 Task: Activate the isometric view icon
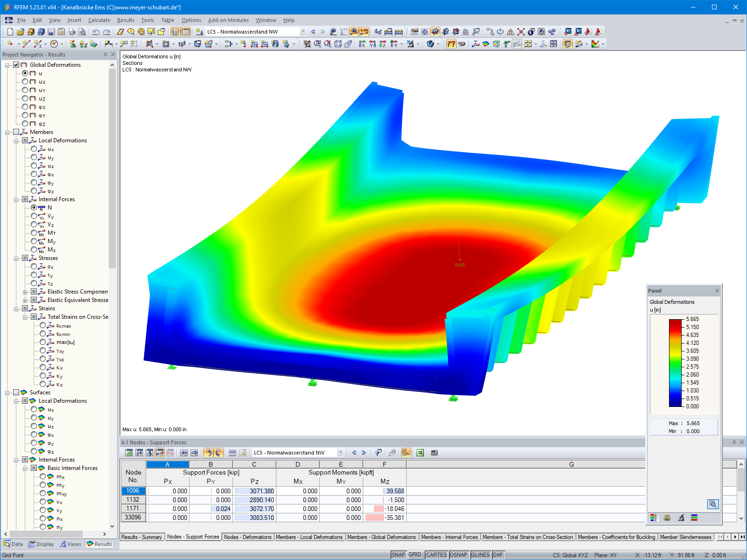(x=430, y=44)
